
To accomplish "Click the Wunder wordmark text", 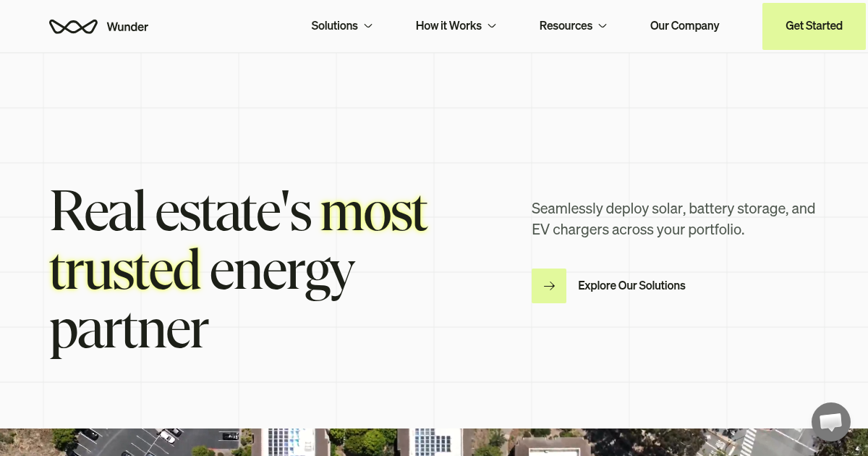I will [x=127, y=27].
